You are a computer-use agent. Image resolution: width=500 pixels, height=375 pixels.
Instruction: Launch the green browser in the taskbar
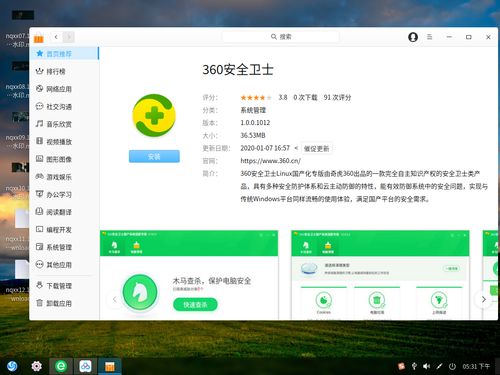click(61, 366)
